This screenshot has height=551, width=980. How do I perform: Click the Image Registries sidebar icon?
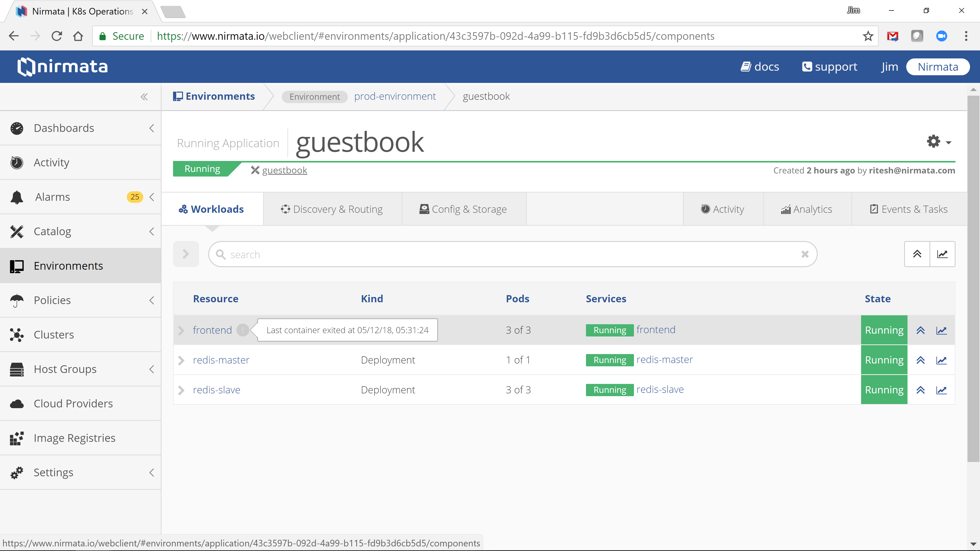[x=17, y=438]
